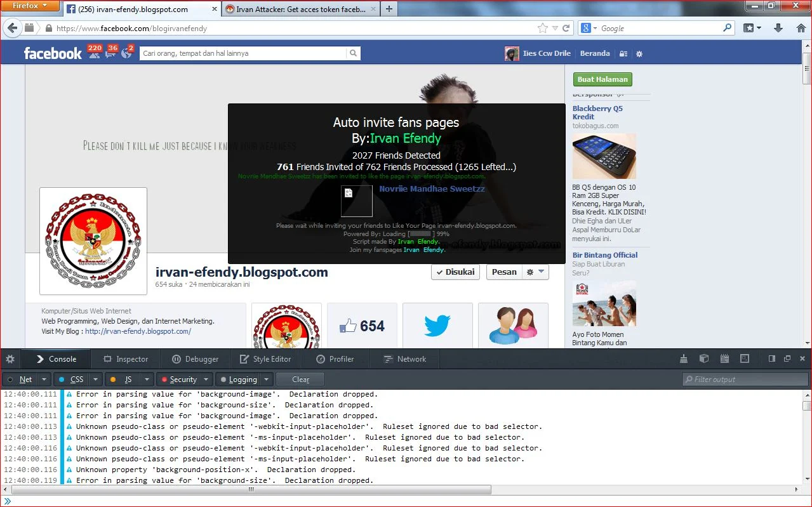Switch to Style Editor tab
This screenshot has width=812, height=507.
pyautogui.click(x=265, y=359)
